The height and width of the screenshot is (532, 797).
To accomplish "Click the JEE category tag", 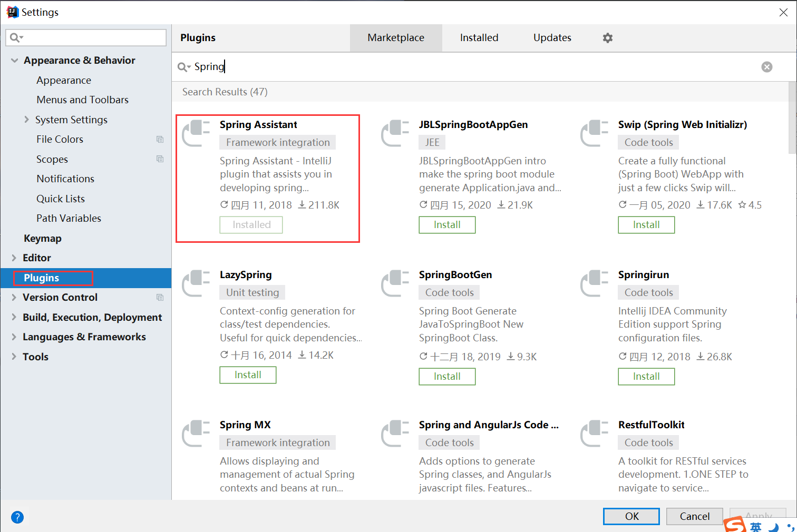I will [x=432, y=143].
